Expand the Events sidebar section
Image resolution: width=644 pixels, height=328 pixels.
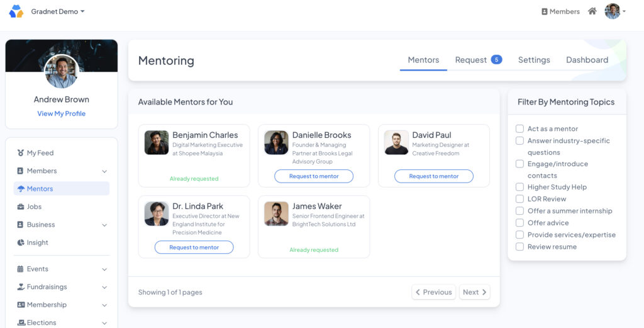coord(104,269)
